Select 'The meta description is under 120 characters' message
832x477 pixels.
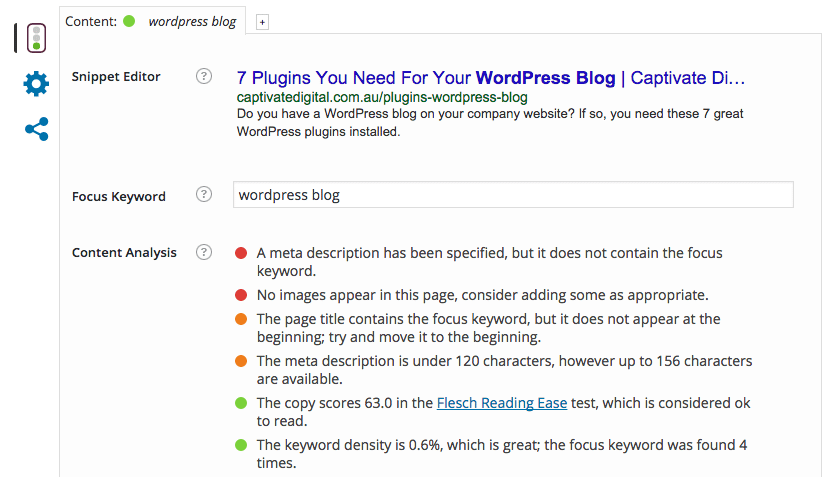[505, 370]
